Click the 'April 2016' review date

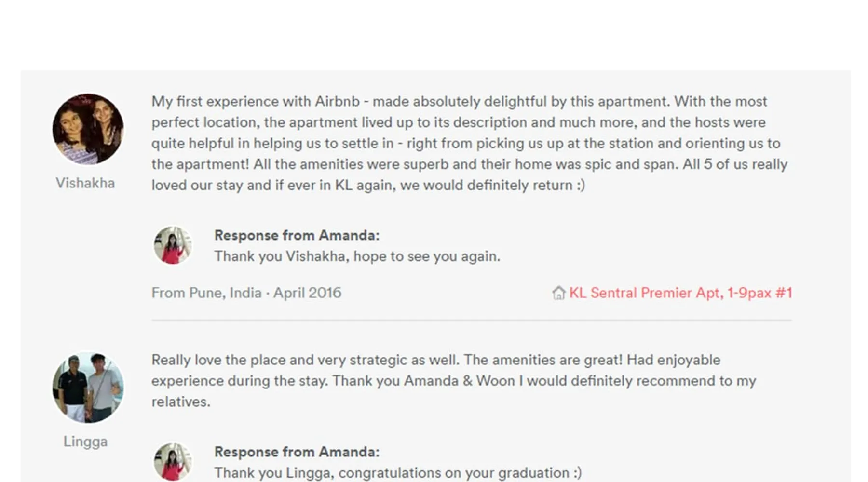[308, 293]
